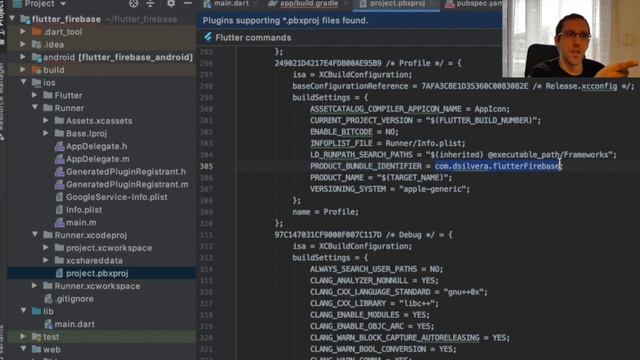
Task: Click the collapse all icon in Project panel
Action: (150, 4)
